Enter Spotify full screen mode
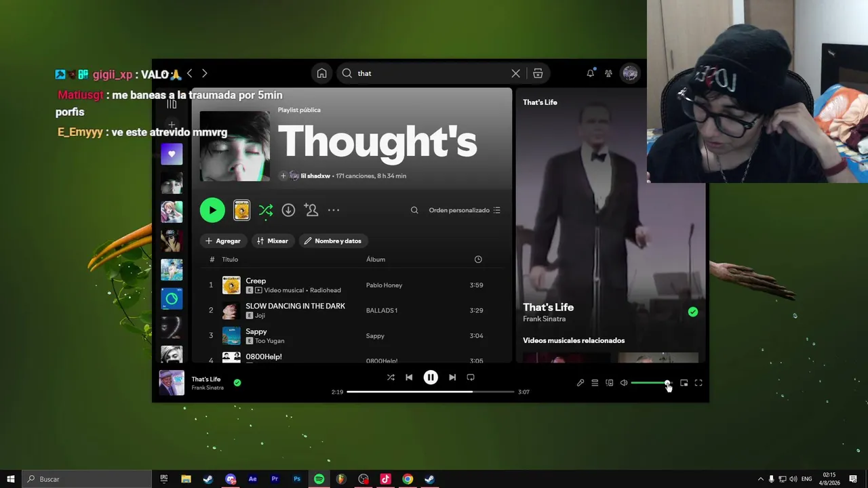Viewport: 868px width, 488px height. click(x=698, y=383)
